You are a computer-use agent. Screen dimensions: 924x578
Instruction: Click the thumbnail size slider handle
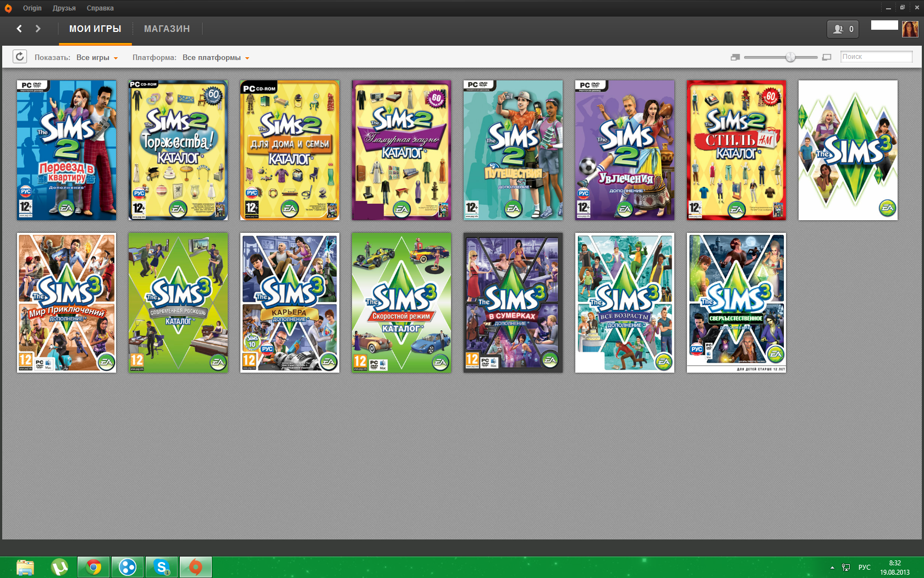click(x=790, y=57)
